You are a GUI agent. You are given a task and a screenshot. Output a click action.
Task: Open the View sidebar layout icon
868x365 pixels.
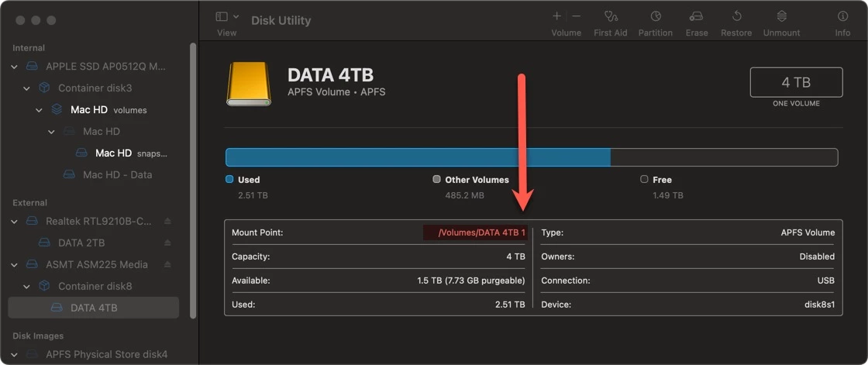222,16
